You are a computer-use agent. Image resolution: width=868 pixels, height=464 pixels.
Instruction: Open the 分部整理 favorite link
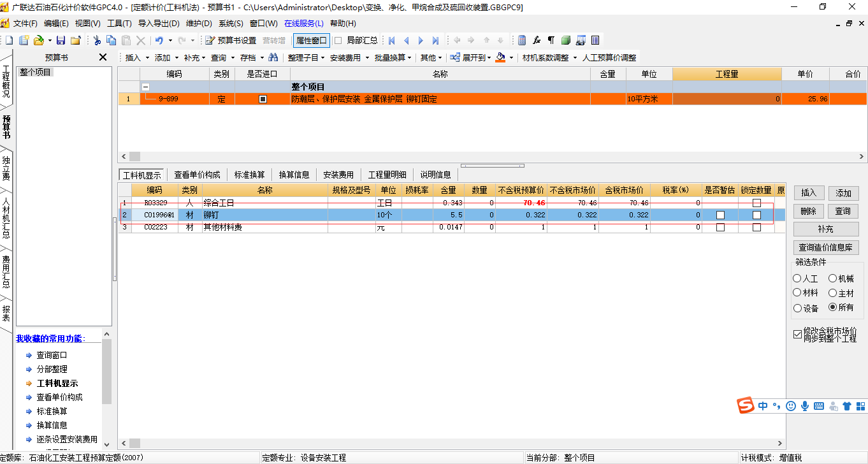[52, 369]
